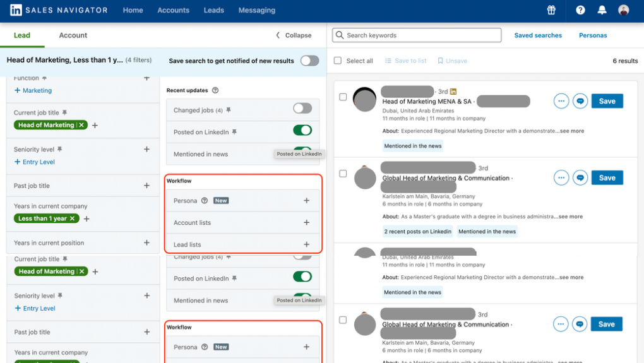Click the 2 recent posts on Linkedin tag
This screenshot has height=363, width=644.
(x=418, y=232)
